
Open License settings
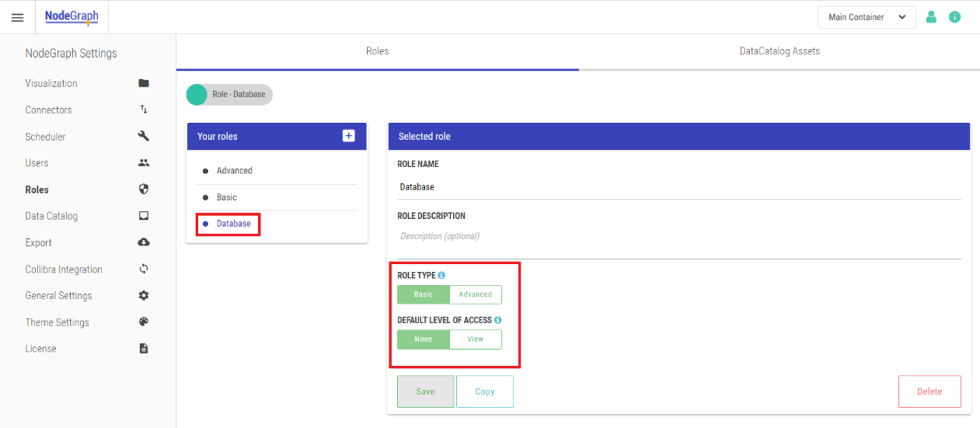[x=40, y=349]
